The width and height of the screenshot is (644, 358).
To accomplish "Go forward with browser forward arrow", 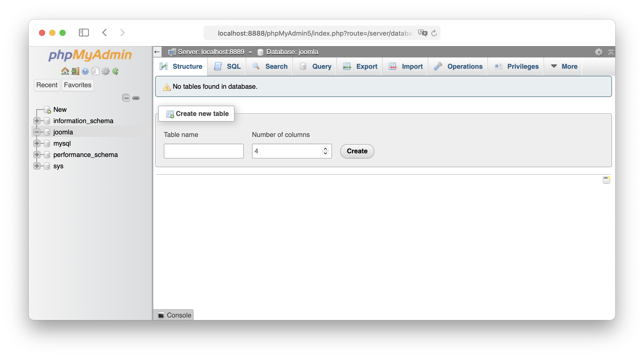I will point(122,33).
